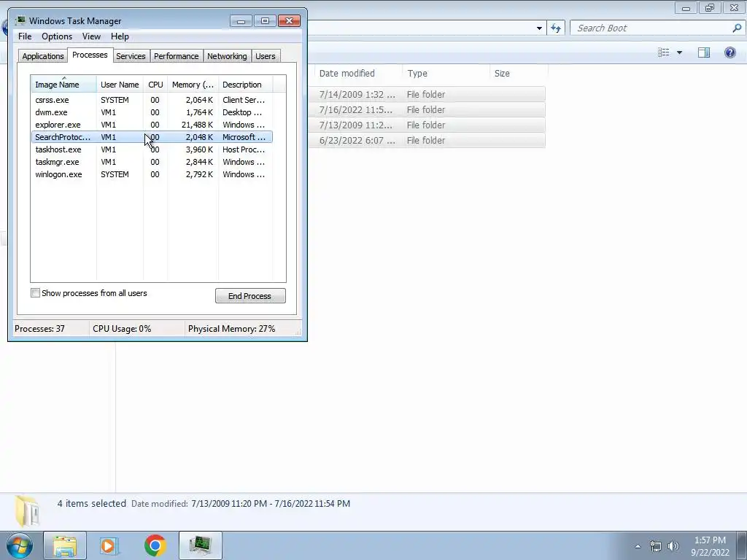Select the SearchProtoc... process row

pos(152,137)
